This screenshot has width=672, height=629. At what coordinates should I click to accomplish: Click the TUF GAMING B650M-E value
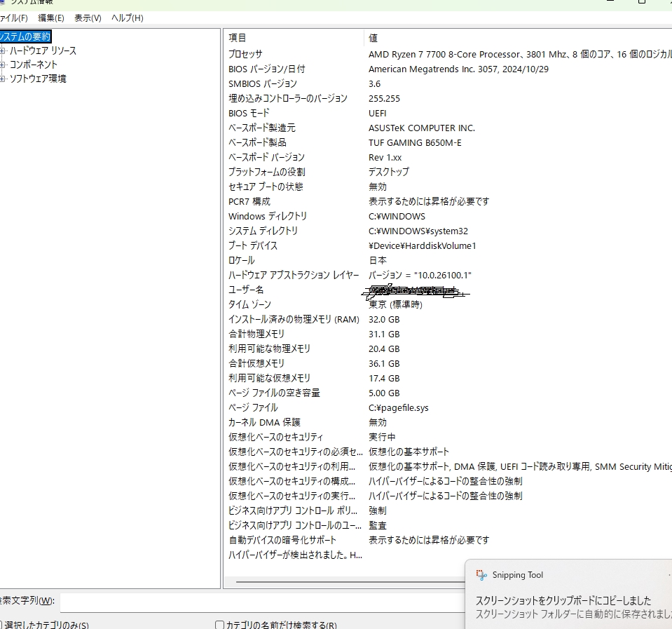tap(415, 143)
